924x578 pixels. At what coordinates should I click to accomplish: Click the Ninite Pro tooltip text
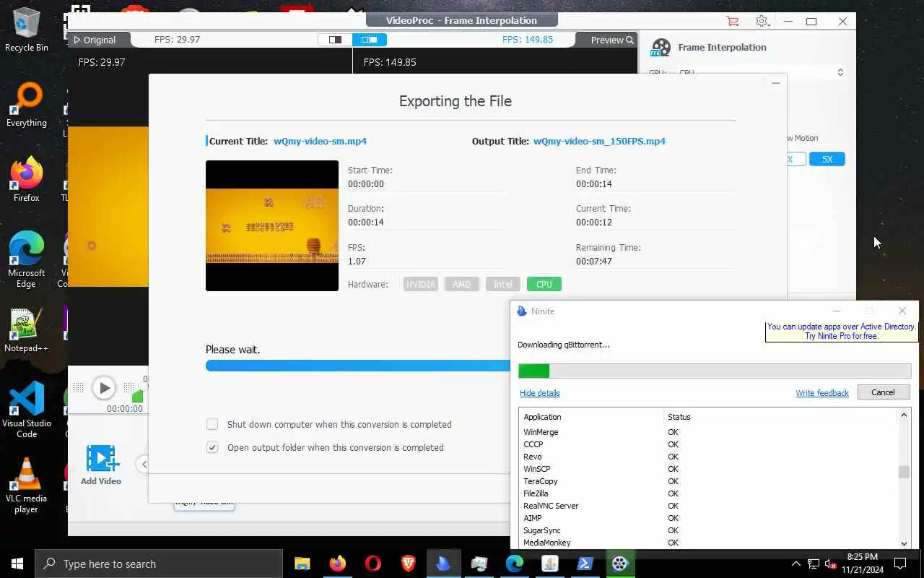click(x=841, y=331)
